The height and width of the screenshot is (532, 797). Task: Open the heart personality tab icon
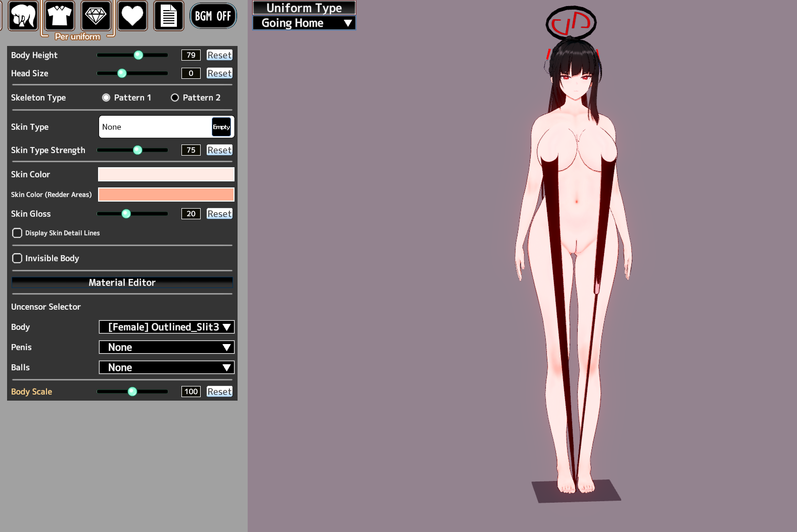pyautogui.click(x=132, y=16)
